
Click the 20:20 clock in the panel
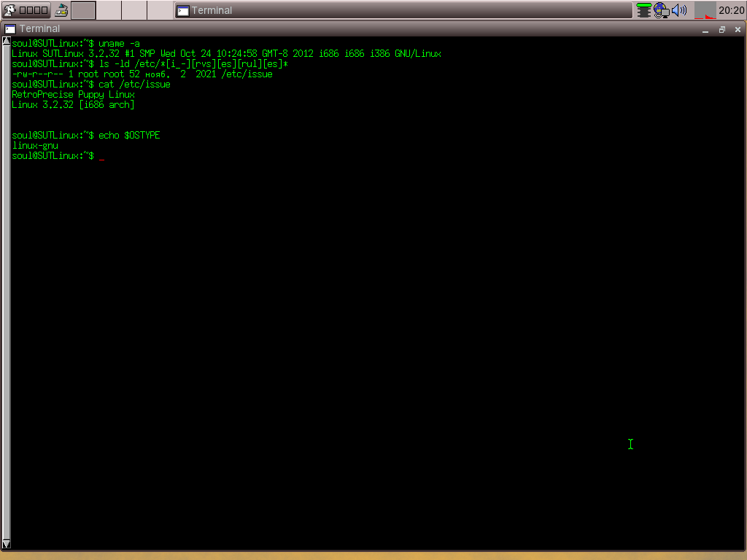[731, 10]
